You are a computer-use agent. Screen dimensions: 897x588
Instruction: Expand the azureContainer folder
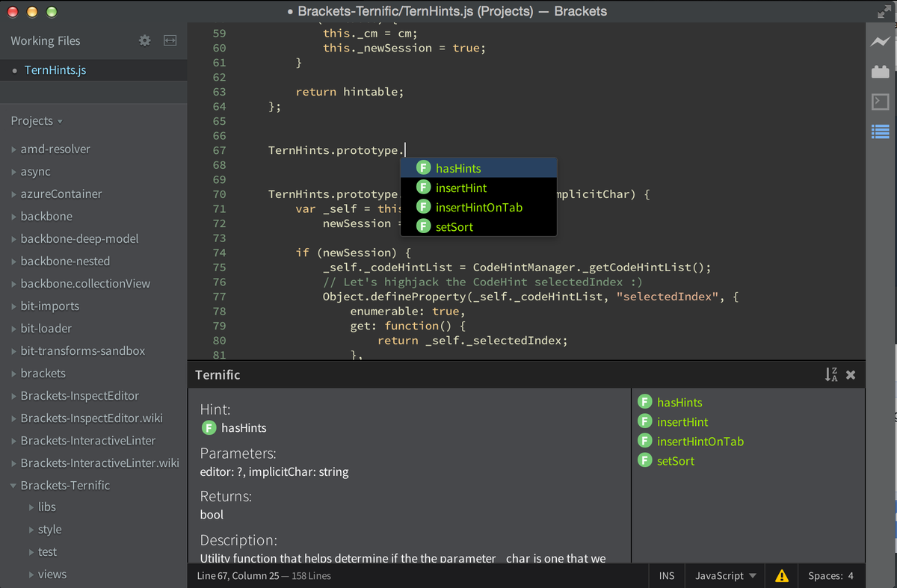tap(14, 194)
